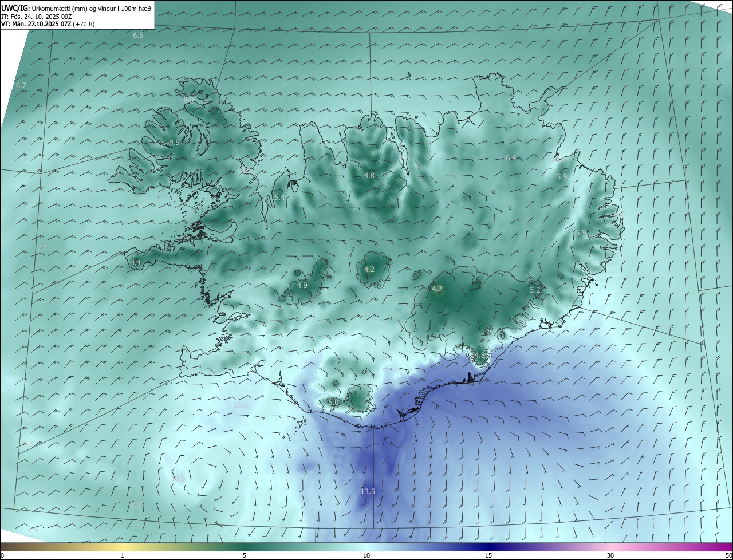Click the 6.7 value label on the map
Screen dimensions: 733x560
[21, 85]
